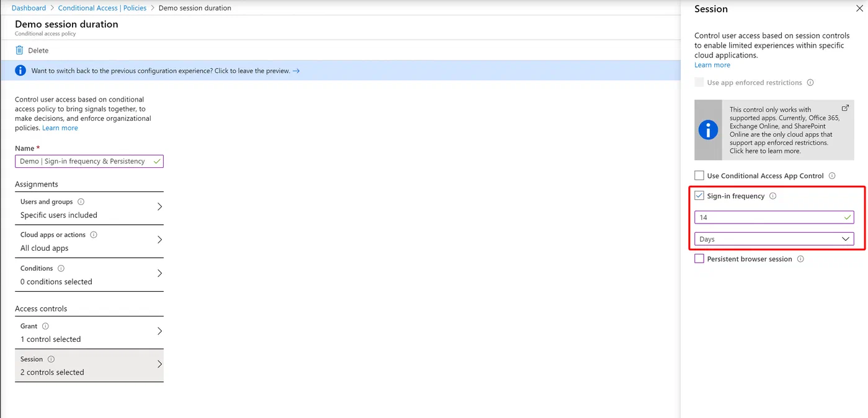Viewport: 868px width, 418px height.
Task: Click the policy Name input field
Action: 89,161
